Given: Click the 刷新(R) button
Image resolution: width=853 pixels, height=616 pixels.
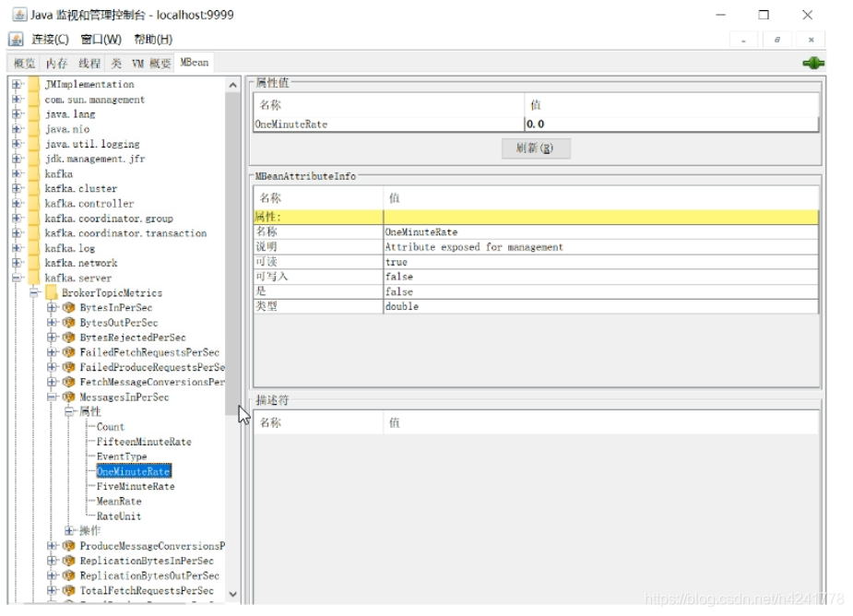Looking at the screenshot, I should (536, 149).
